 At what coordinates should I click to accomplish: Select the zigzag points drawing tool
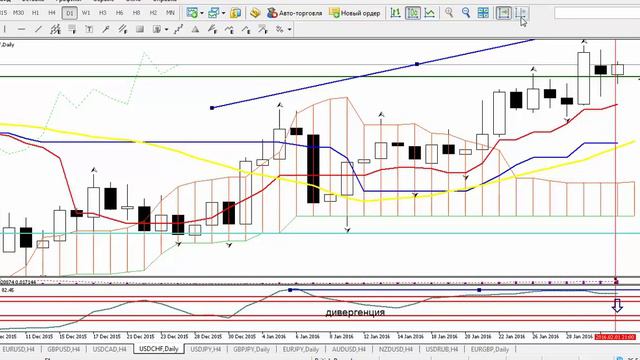pyautogui.click(x=178, y=29)
